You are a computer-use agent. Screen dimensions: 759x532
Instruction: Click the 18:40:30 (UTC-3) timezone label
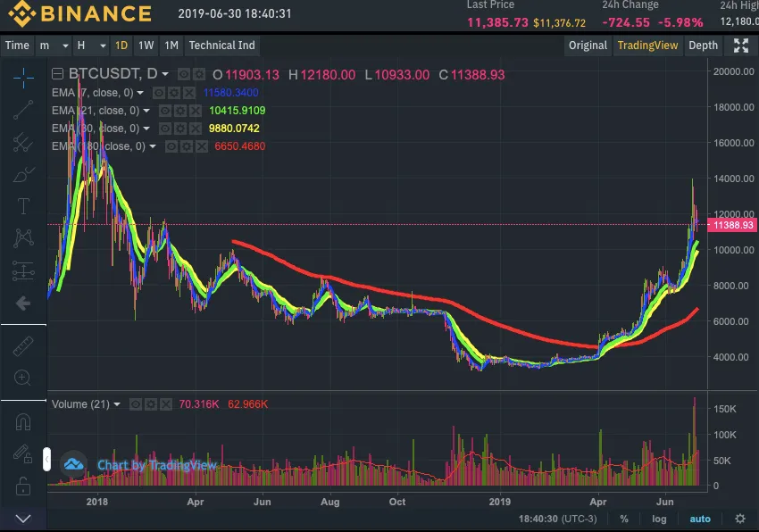point(557,519)
